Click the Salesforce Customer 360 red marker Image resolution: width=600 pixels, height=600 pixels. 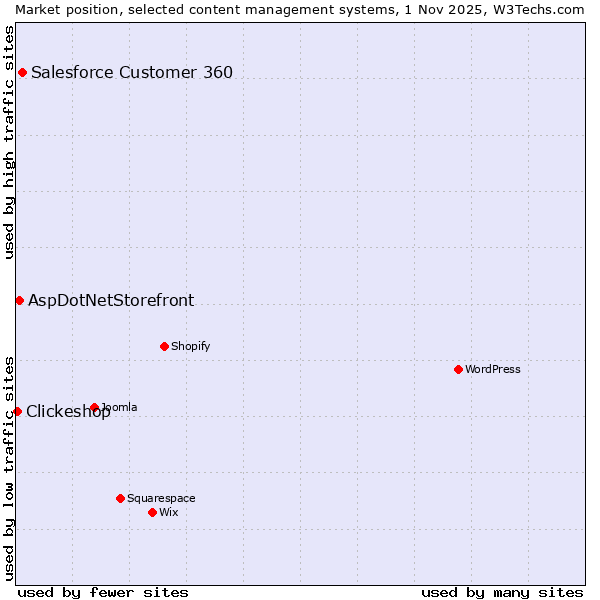[22, 72]
